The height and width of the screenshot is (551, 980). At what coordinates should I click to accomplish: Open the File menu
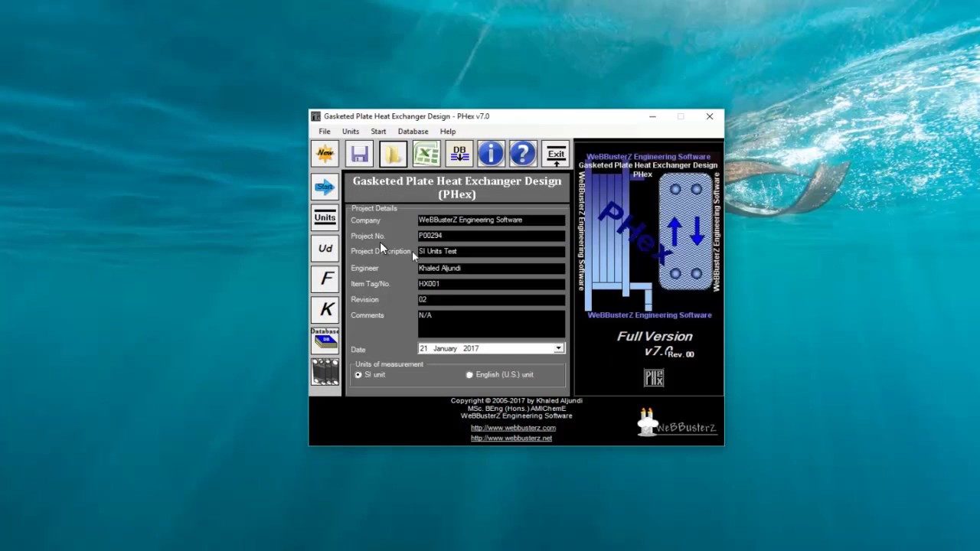click(x=325, y=132)
